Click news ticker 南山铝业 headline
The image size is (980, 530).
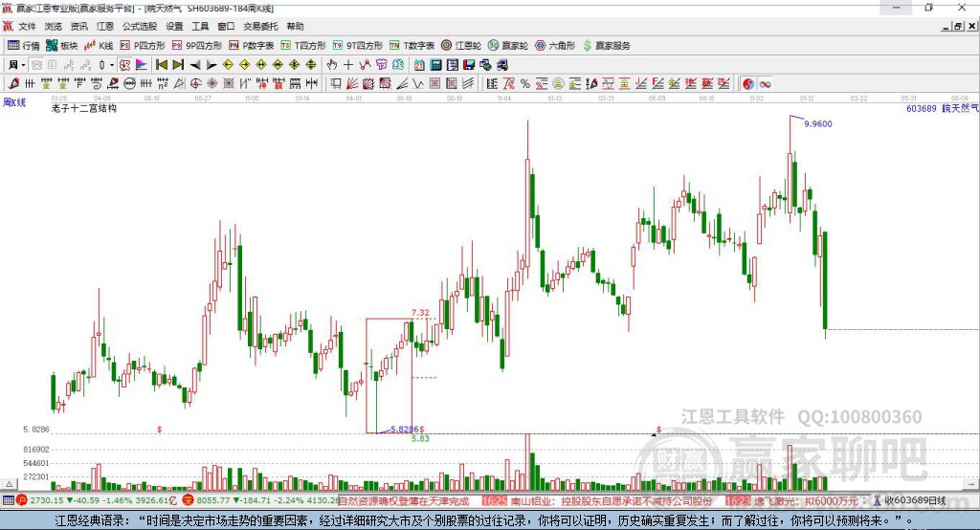coord(611,500)
